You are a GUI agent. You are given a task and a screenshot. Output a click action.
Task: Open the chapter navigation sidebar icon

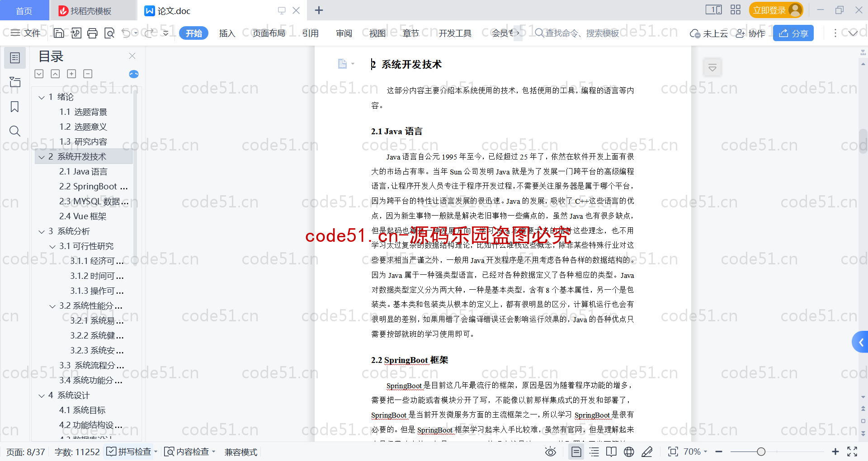pyautogui.click(x=15, y=82)
